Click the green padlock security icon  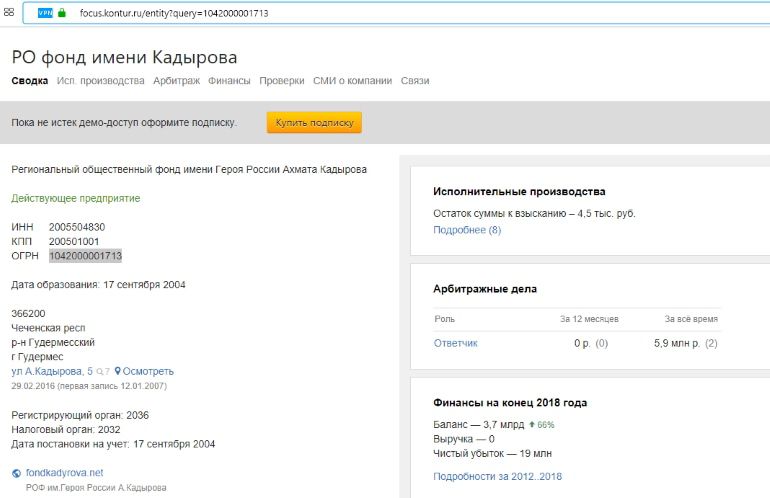click(62, 13)
